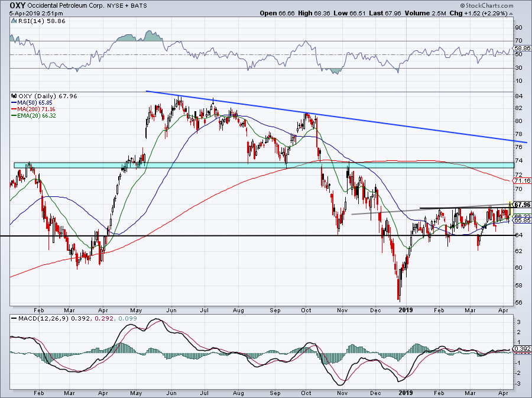532x398 pixels.
Task: Click the MACD(12,26,9) indicator label
Action: (x=43, y=319)
